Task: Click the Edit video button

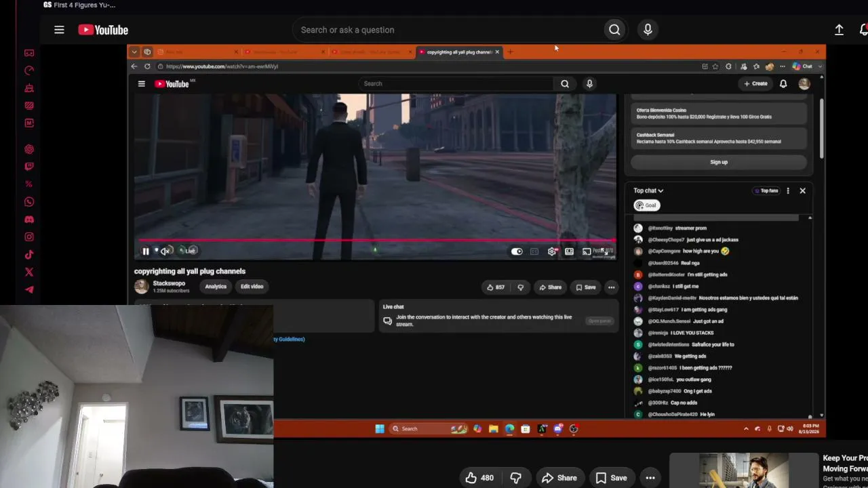Action: tap(252, 287)
